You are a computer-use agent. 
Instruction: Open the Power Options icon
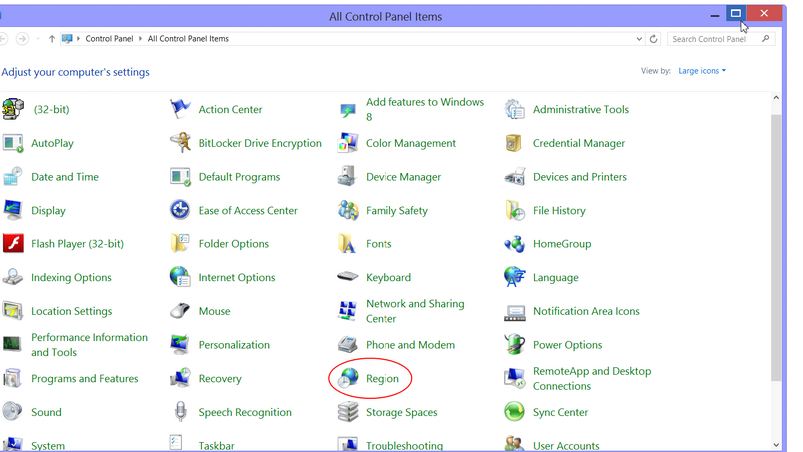pos(515,345)
